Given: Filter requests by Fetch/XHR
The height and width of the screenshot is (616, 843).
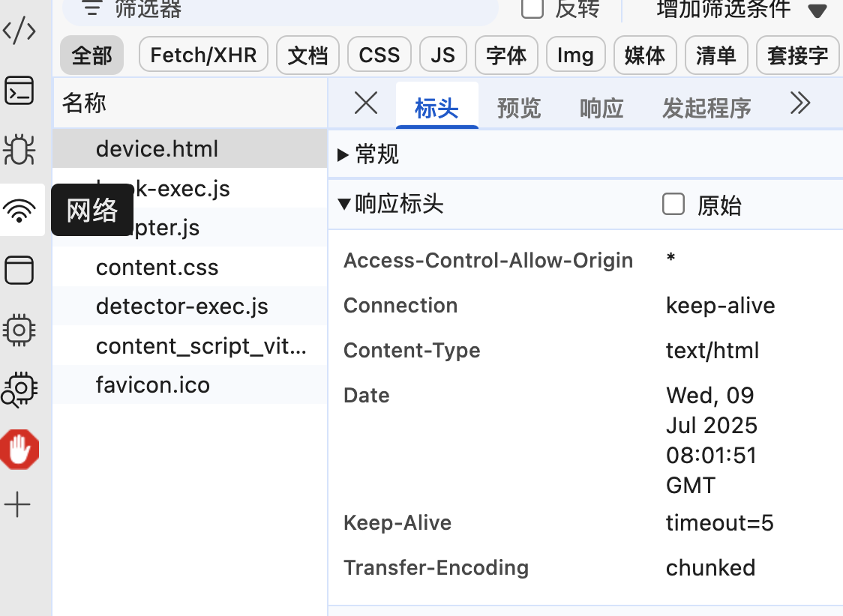Looking at the screenshot, I should tap(203, 55).
